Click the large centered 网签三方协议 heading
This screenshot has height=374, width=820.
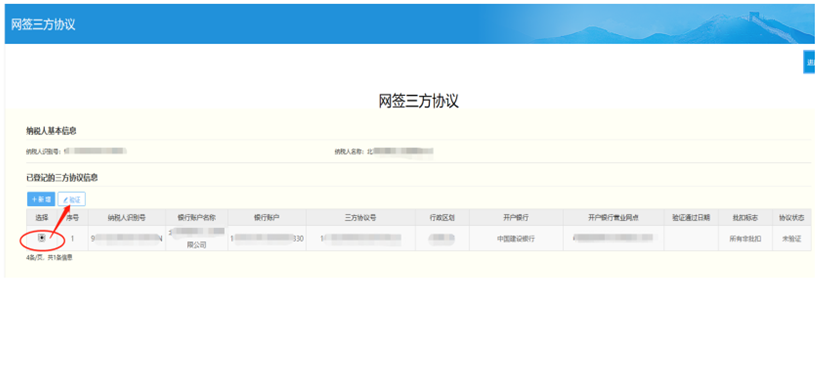pyautogui.click(x=418, y=101)
